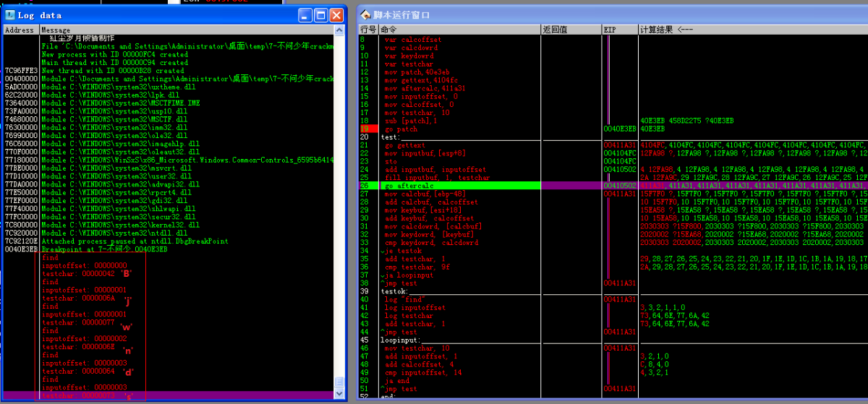The width and height of the screenshot is (868, 404).
Task: Minimize the Log data window
Action: pos(305,14)
